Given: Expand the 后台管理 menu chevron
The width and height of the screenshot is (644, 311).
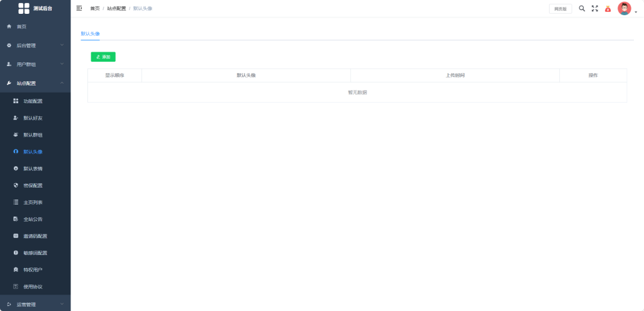Looking at the screenshot, I should (x=62, y=45).
